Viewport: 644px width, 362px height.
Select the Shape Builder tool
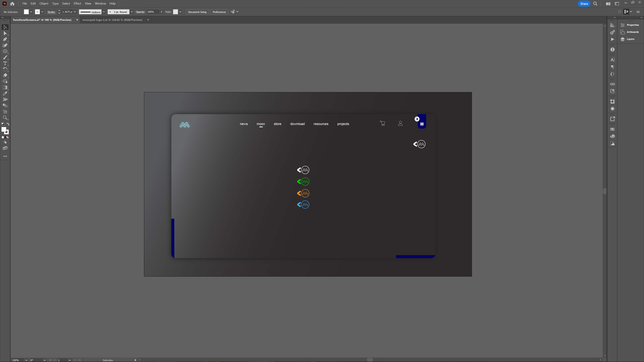(x=5, y=81)
